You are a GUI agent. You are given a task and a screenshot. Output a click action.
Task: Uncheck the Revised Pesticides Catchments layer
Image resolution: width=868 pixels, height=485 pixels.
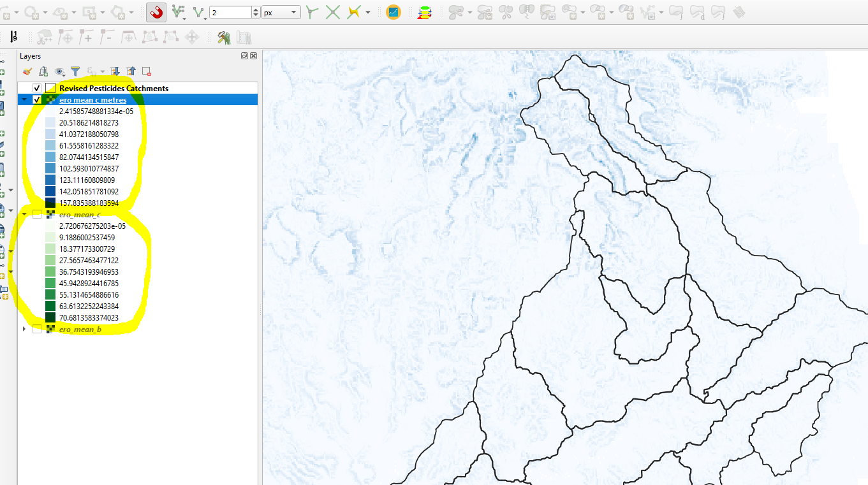[x=37, y=89]
